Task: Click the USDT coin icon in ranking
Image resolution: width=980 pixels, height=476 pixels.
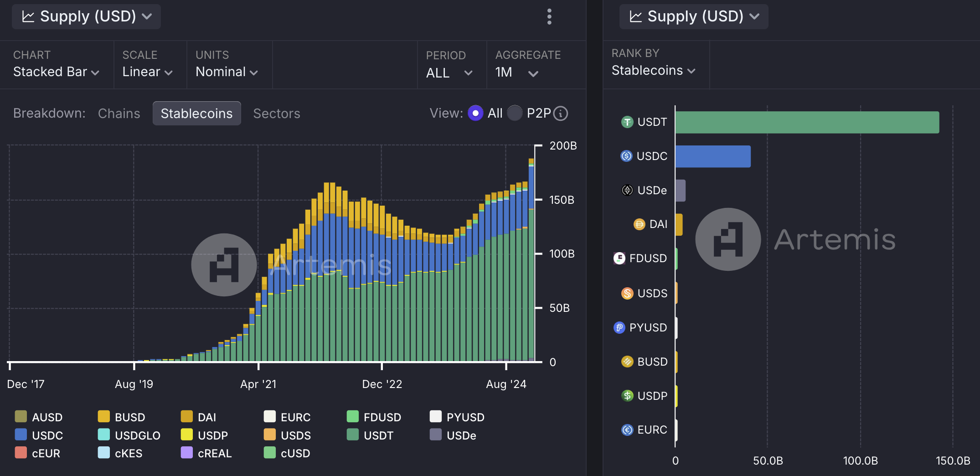Action: 627,122
